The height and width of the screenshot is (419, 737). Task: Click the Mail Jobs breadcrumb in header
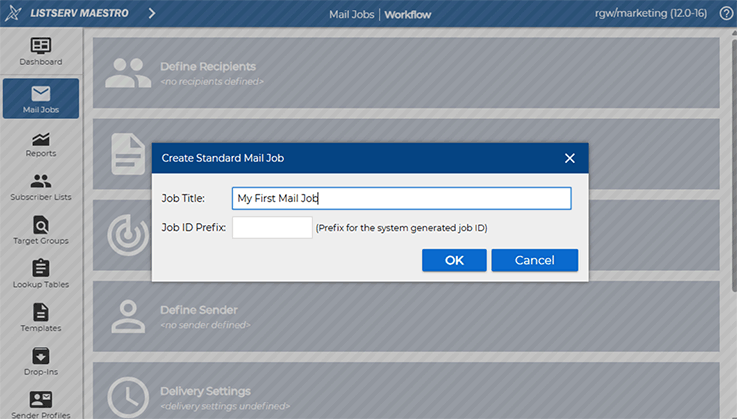(350, 14)
